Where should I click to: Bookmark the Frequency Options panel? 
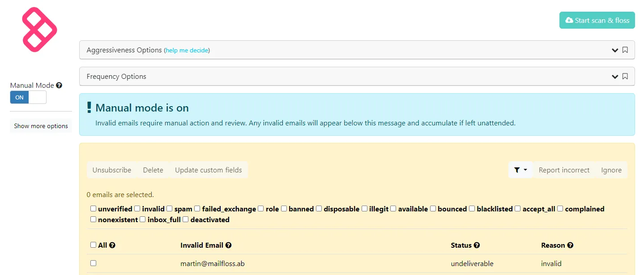625,76
